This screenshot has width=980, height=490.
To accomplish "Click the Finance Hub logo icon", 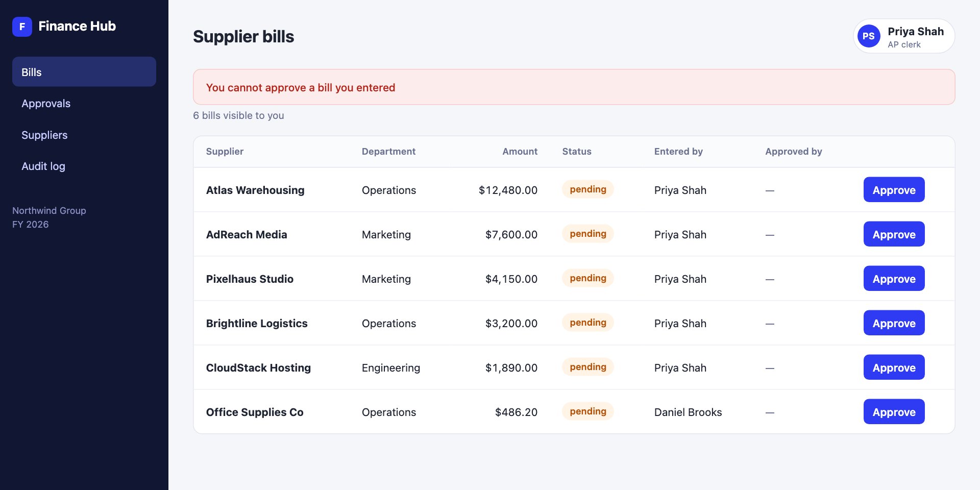I will point(22,27).
